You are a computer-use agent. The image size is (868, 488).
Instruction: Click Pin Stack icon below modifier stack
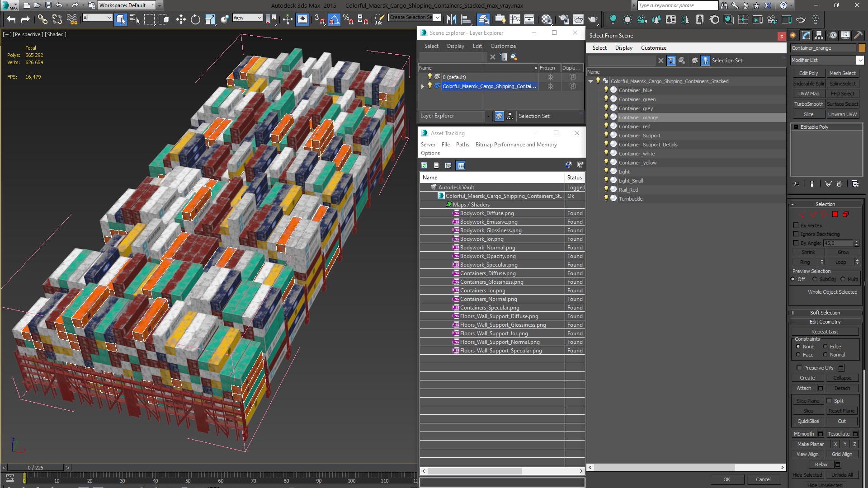point(797,183)
